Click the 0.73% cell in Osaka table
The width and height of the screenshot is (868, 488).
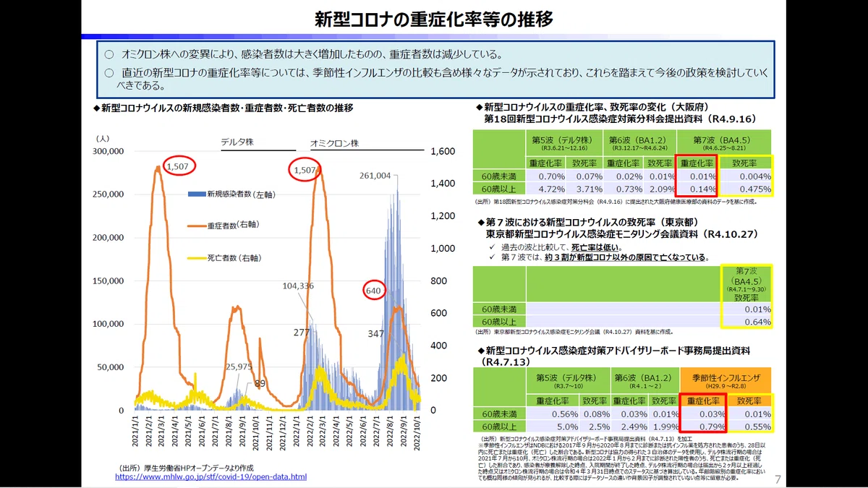pos(622,189)
